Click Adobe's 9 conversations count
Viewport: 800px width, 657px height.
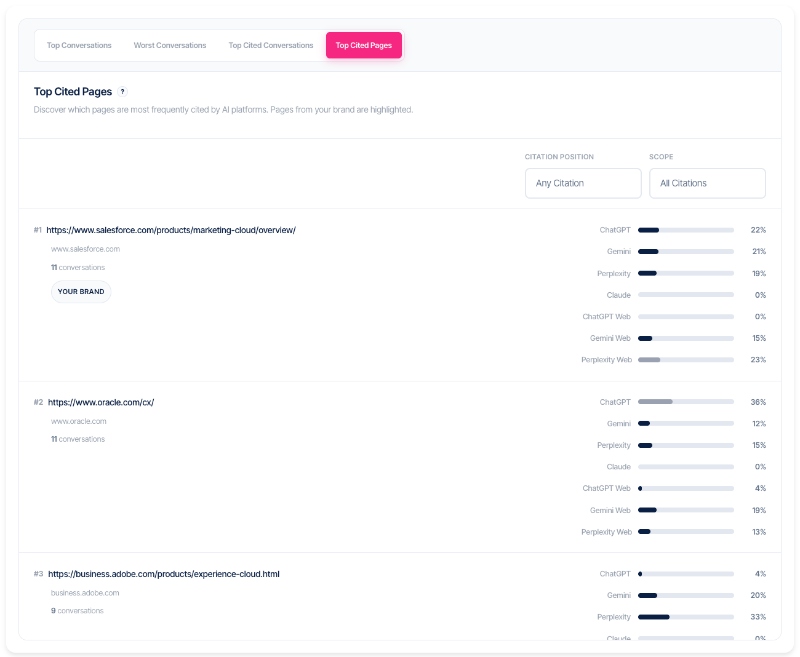coord(77,611)
